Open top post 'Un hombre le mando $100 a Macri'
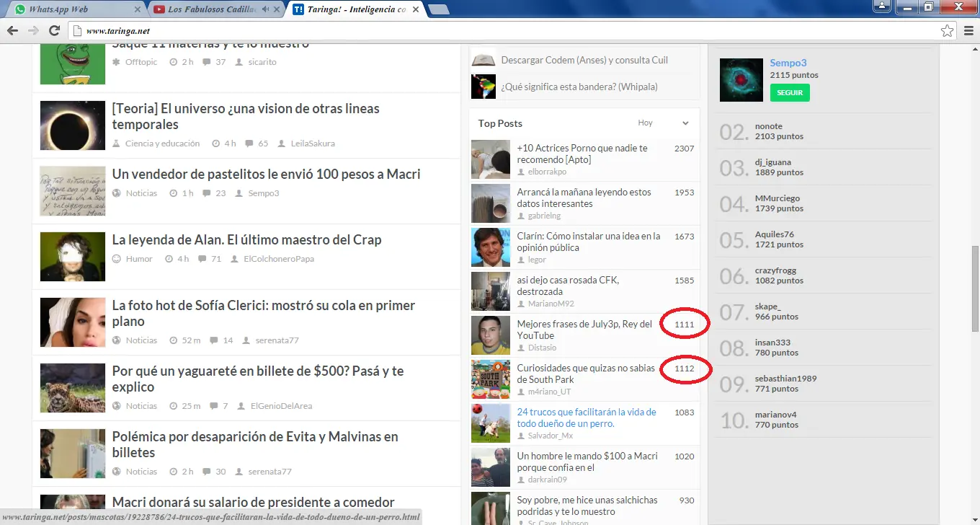 [x=587, y=462]
